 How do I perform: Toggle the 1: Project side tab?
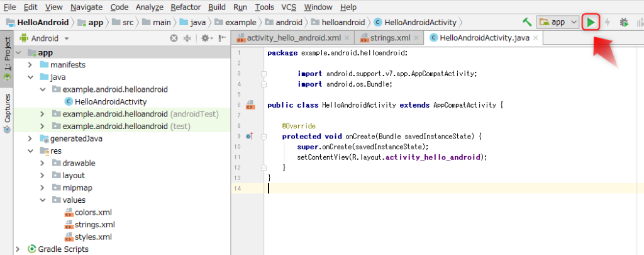pos(7,60)
